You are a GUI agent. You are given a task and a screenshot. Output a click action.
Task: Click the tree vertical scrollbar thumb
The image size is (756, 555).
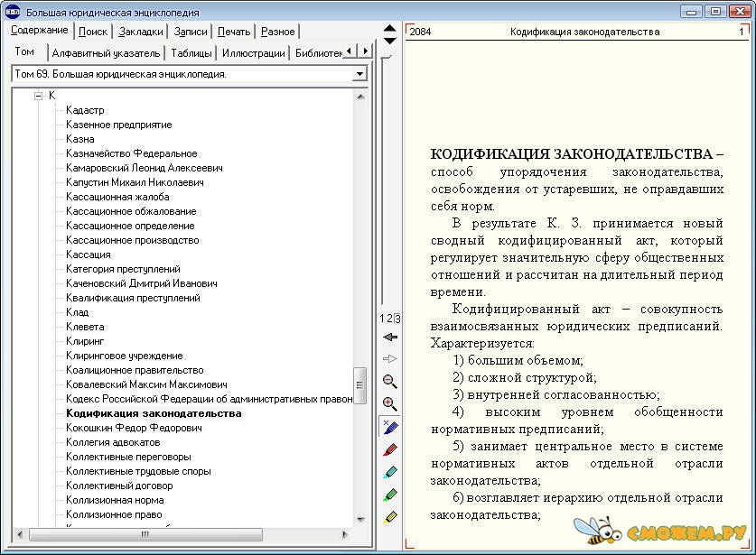pyautogui.click(x=359, y=385)
